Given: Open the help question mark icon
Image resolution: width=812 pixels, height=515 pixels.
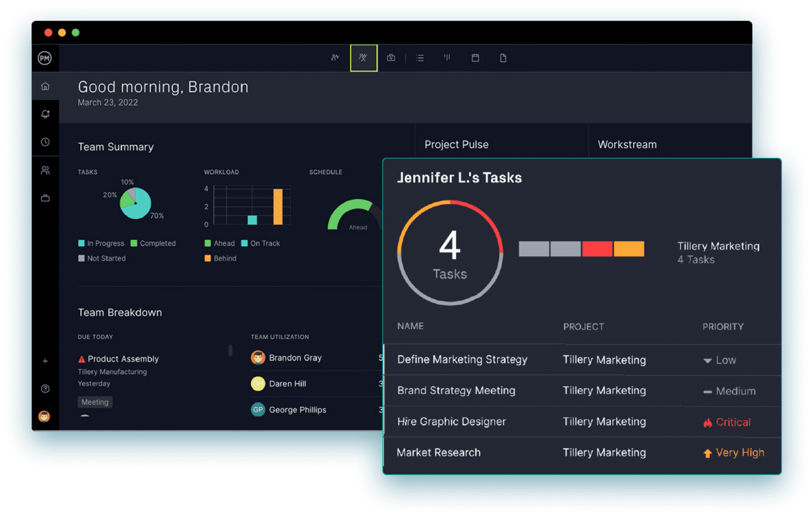Looking at the screenshot, I should (45, 388).
